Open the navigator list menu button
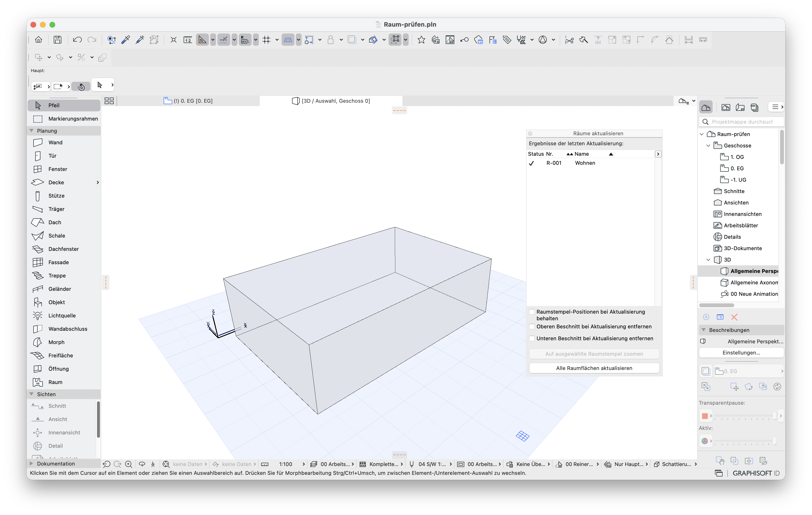This screenshot has height=515, width=812. point(777,107)
